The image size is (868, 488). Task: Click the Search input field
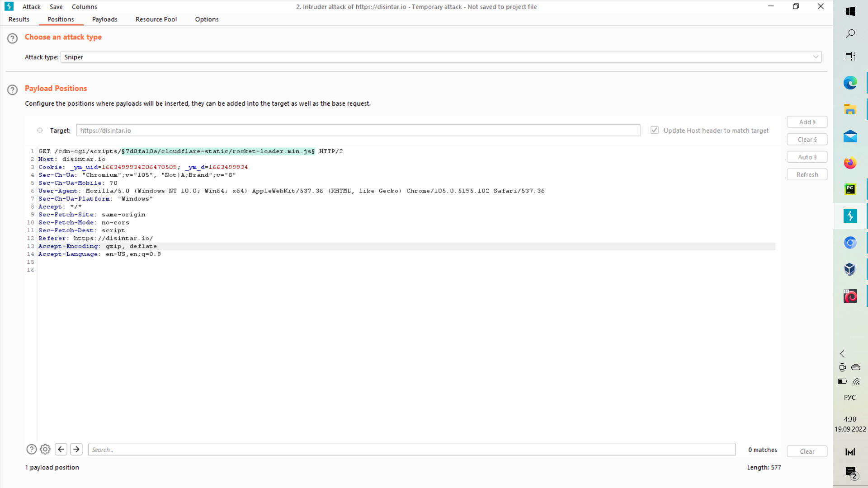pyautogui.click(x=412, y=450)
